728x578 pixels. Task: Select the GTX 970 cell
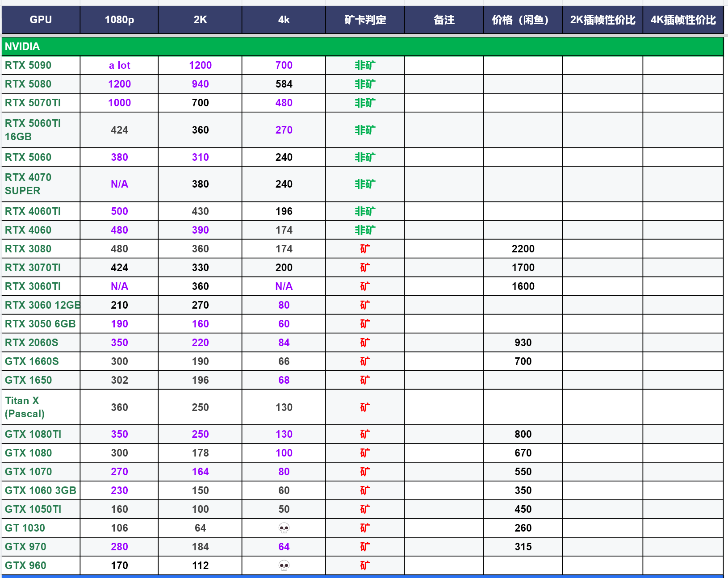tap(41, 547)
